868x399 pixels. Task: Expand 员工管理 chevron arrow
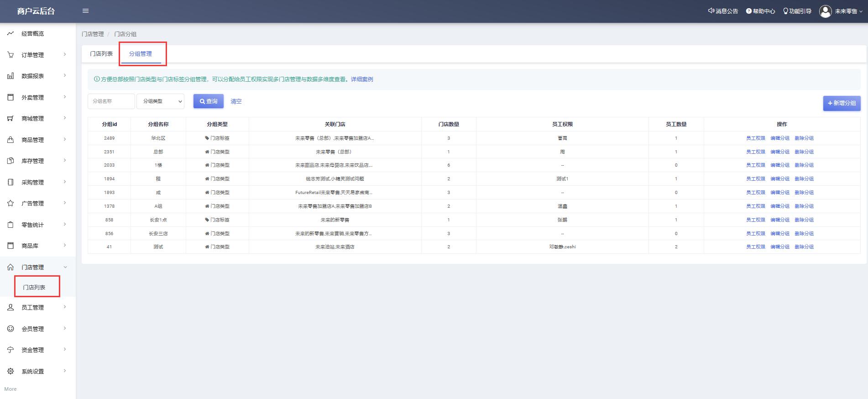tap(65, 307)
